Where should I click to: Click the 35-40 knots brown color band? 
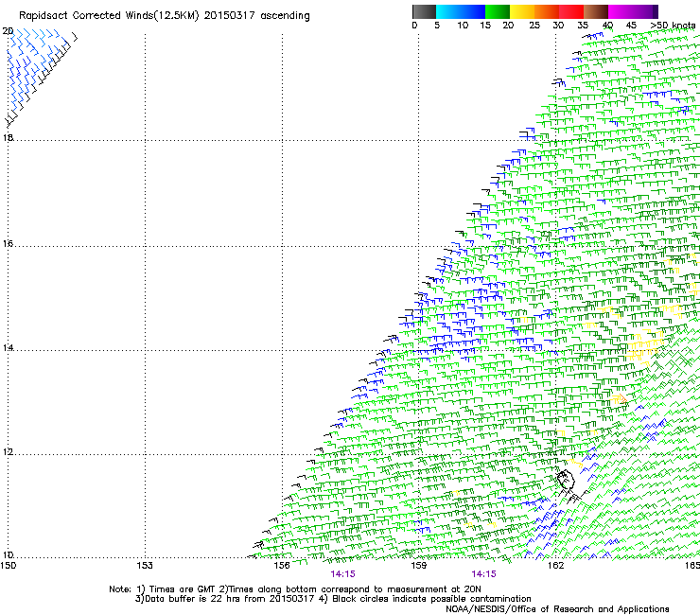(596, 11)
